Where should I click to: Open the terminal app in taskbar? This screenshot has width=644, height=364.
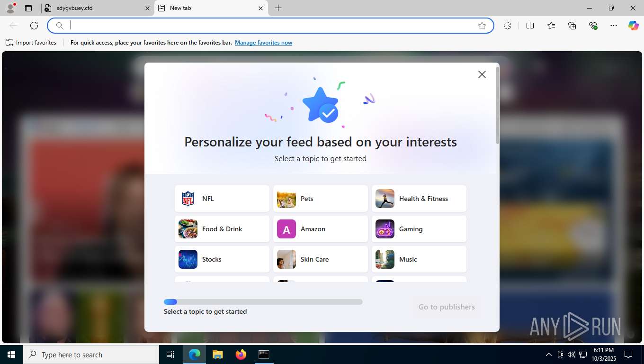[264, 355]
